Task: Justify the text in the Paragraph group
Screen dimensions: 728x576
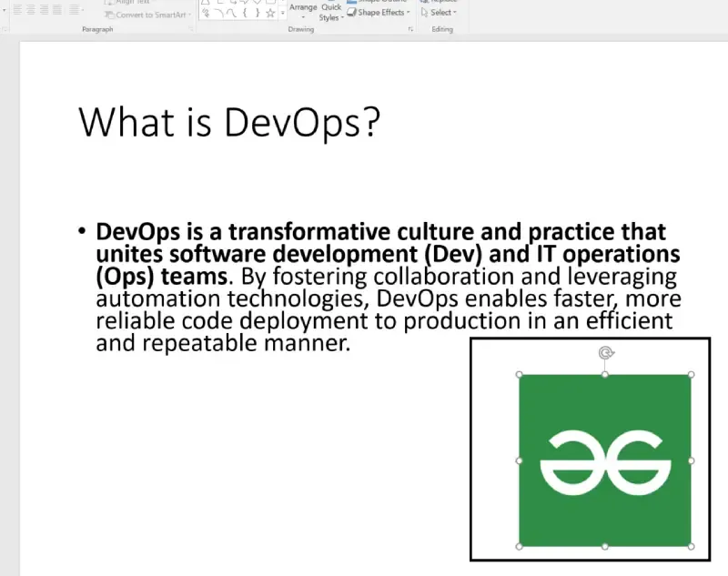Action: coord(56,9)
